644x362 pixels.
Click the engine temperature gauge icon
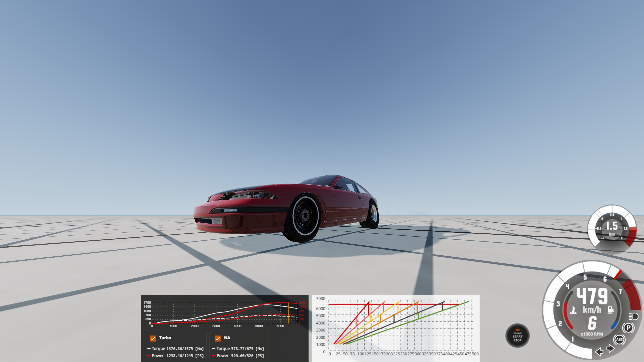click(573, 310)
